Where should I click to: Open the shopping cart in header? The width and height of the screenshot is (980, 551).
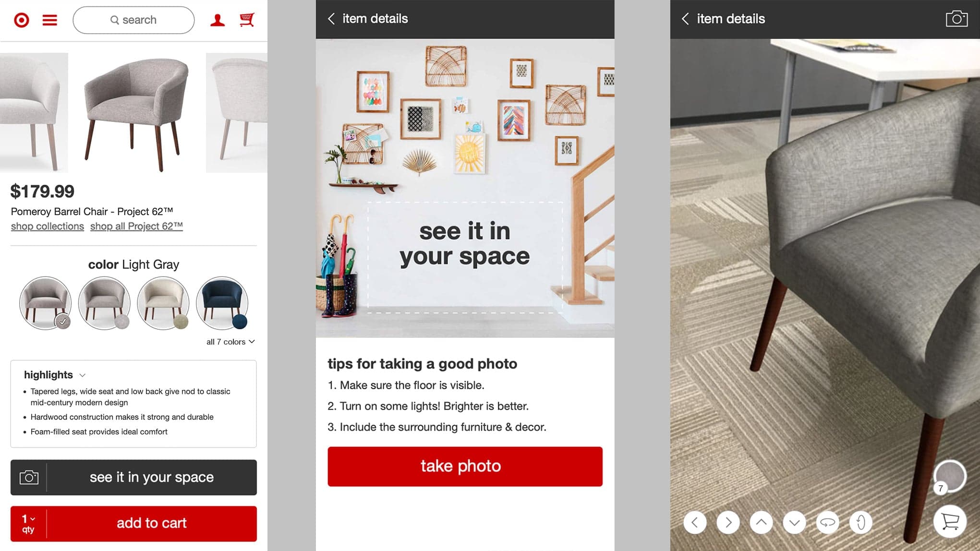247,20
